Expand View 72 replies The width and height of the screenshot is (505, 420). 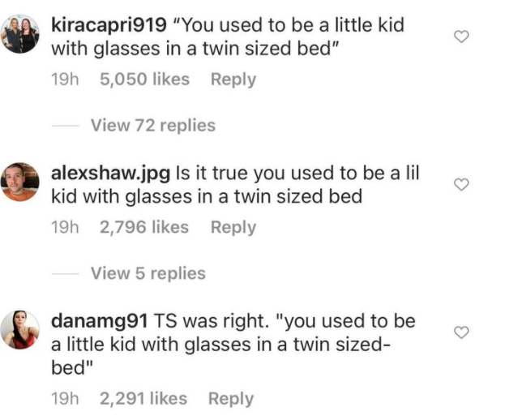152,126
